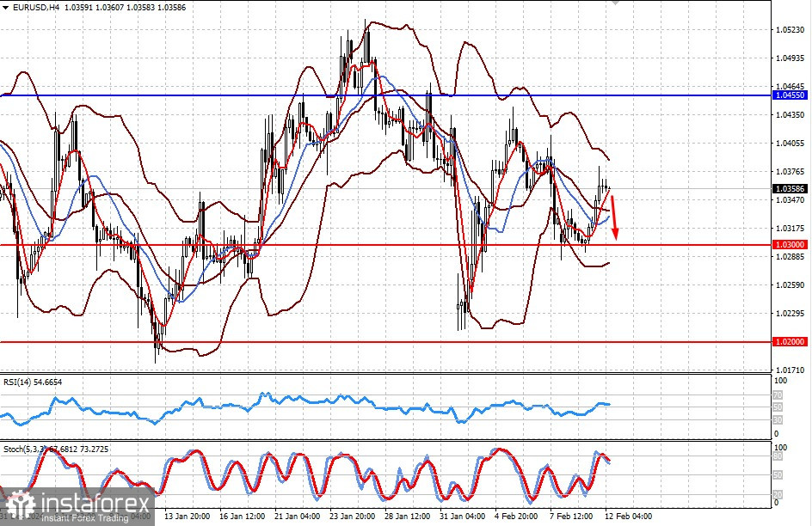Screen dimensions: 812x526
Task: Click price axis value 1.02885
Action: pos(790,256)
